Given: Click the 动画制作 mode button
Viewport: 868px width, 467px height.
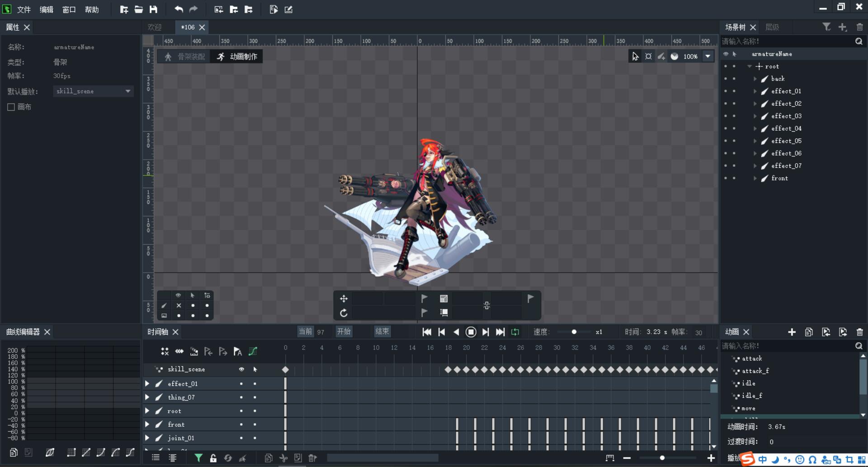Looking at the screenshot, I should 237,57.
